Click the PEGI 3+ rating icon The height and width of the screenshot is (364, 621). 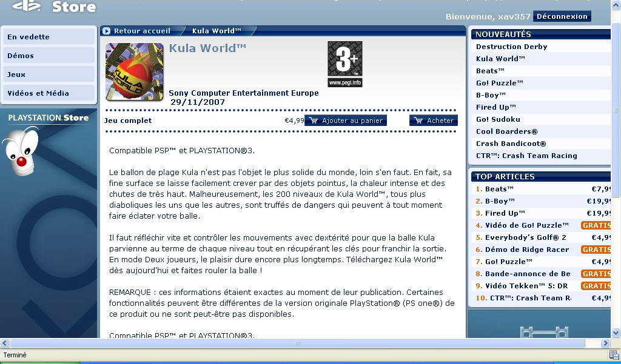[x=345, y=64]
